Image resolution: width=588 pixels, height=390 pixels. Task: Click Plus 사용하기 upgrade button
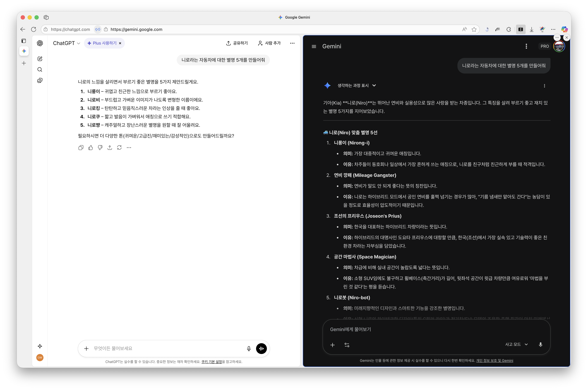tap(102, 43)
